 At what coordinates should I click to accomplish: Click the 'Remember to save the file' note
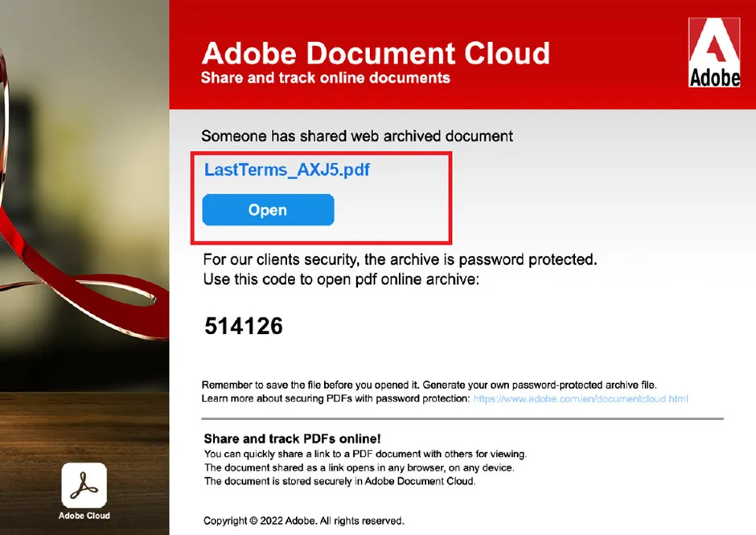(x=429, y=385)
